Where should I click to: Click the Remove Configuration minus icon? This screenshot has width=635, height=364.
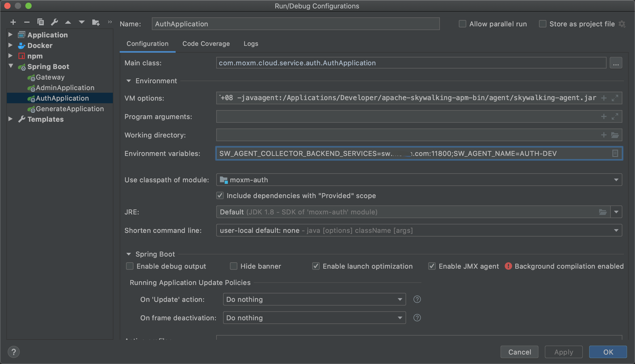(27, 22)
